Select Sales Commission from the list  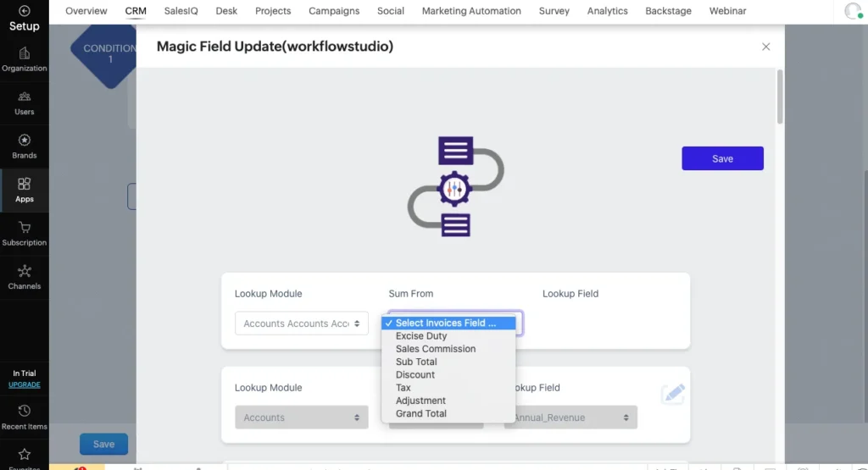(448, 349)
